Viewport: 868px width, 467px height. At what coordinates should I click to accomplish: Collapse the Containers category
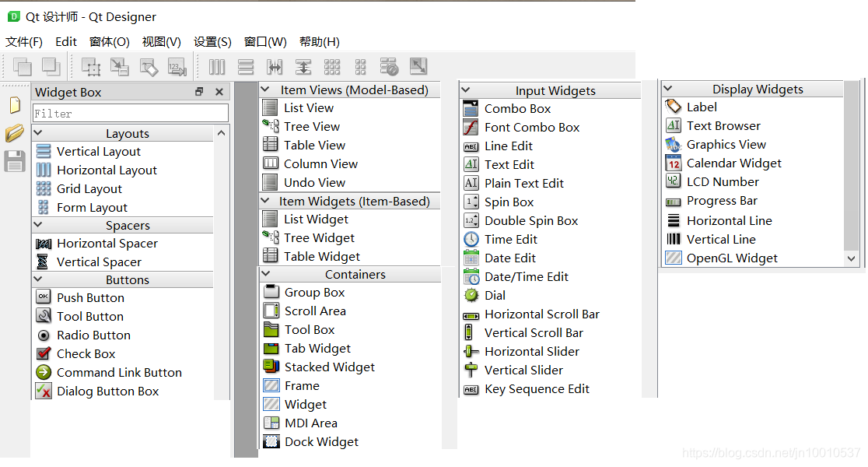tap(266, 274)
